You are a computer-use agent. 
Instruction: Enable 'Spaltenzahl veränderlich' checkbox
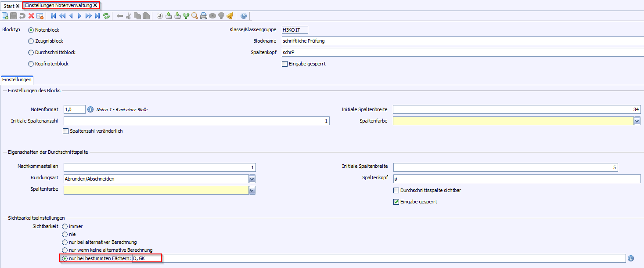[x=66, y=131]
